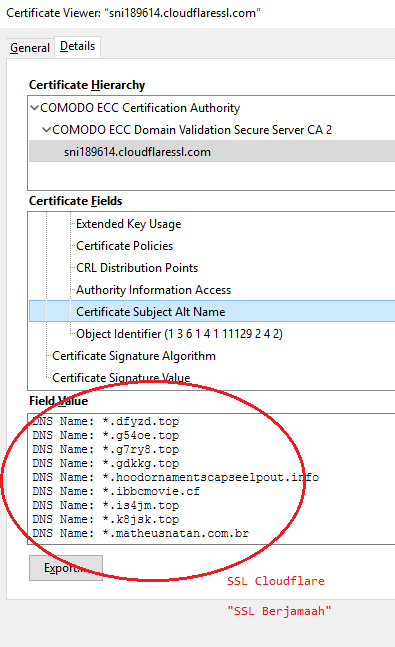Collapse COMODO ECC Domain Validation chevron

point(47,130)
